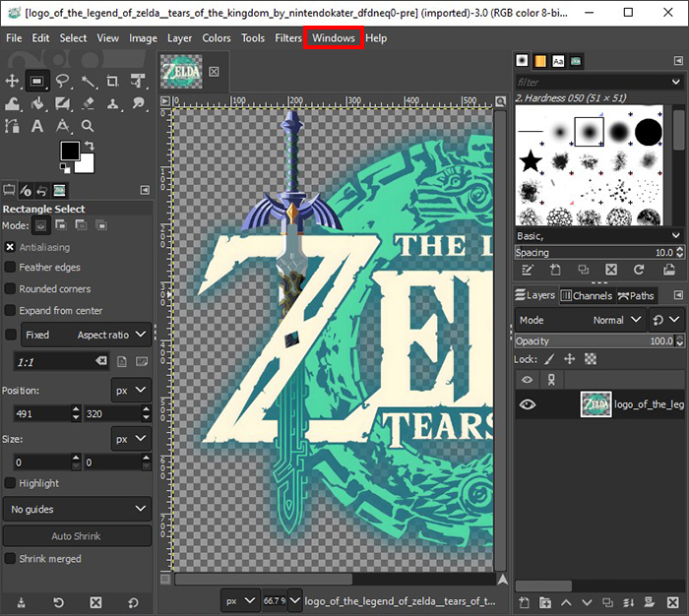Switch to the Channels tab
689x616 pixels.
(x=588, y=295)
